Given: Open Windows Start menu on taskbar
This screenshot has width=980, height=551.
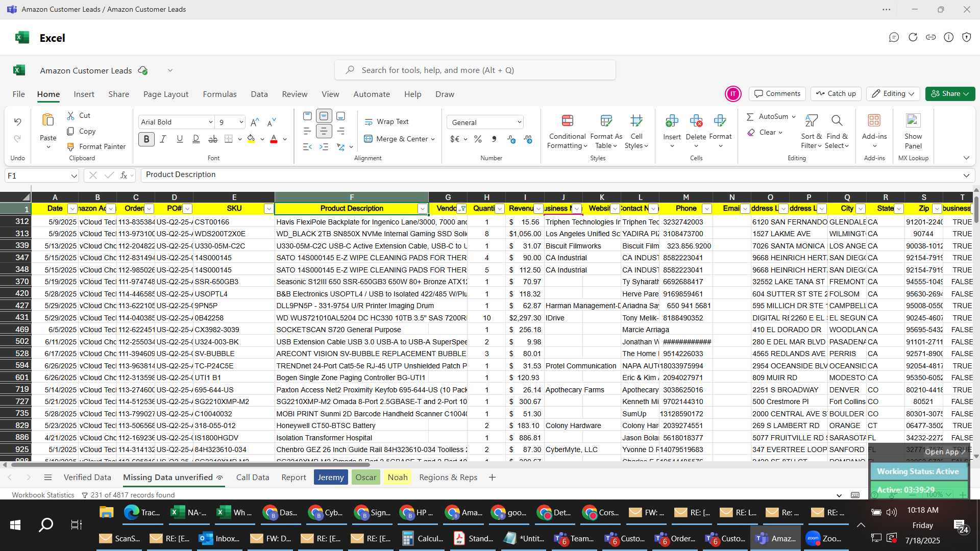Looking at the screenshot, I should coord(15,525).
